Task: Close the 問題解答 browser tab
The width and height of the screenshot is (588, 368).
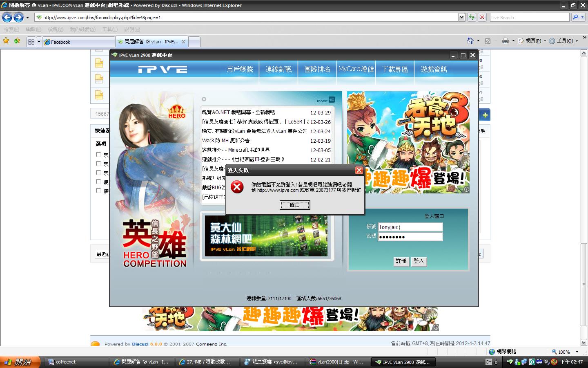Action: point(183,42)
